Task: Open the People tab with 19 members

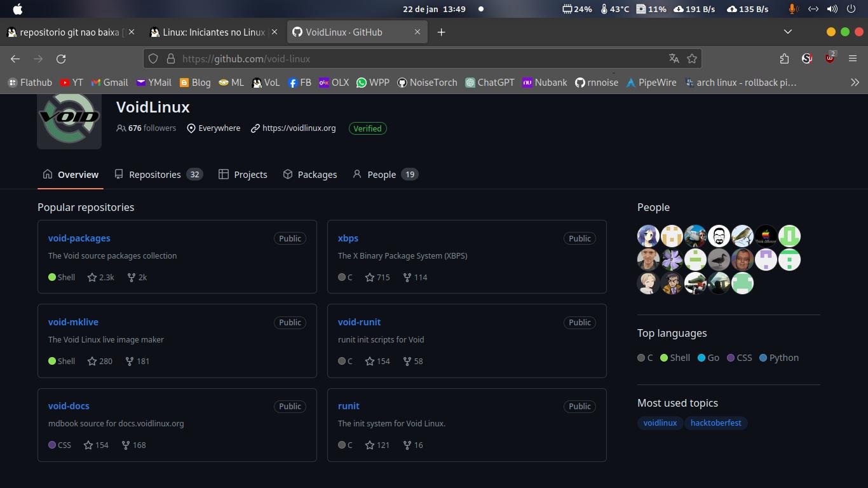Action: tap(385, 174)
